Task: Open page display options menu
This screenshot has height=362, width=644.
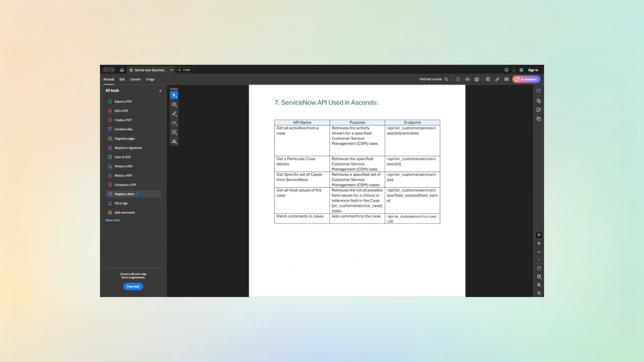Action: tap(539, 277)
